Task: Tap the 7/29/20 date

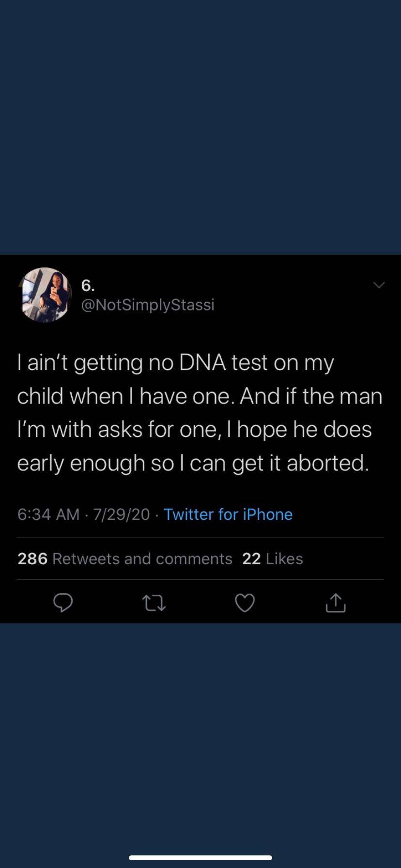Action: [x=122, y=514]
